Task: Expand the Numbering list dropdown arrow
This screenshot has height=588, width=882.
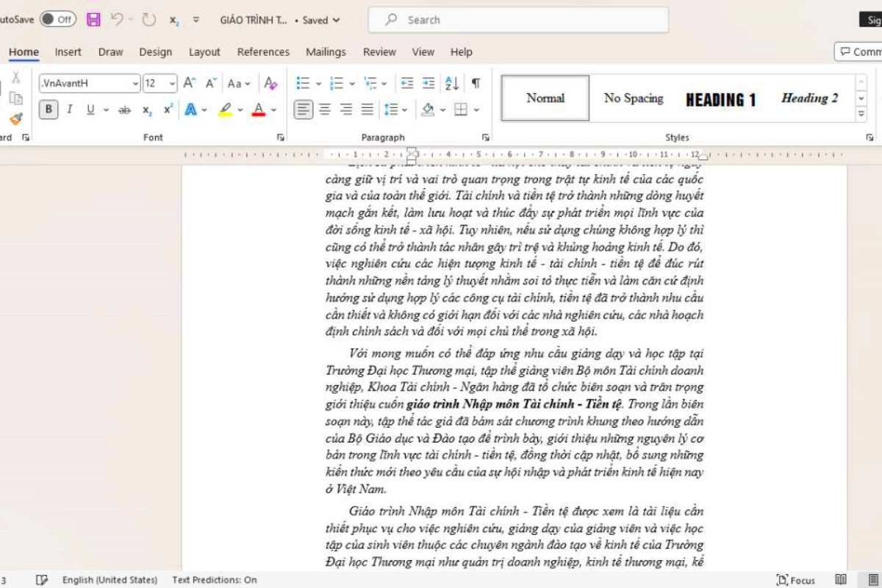Action: point(352,83)
